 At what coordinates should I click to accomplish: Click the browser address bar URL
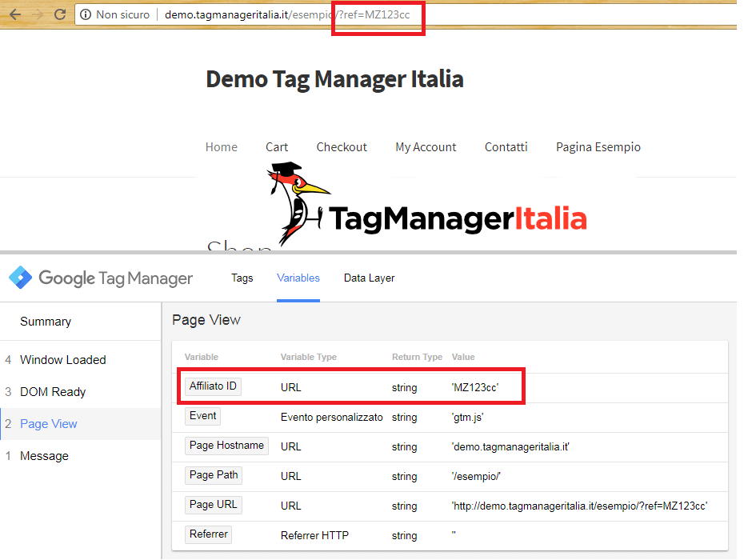pos(287,14)
